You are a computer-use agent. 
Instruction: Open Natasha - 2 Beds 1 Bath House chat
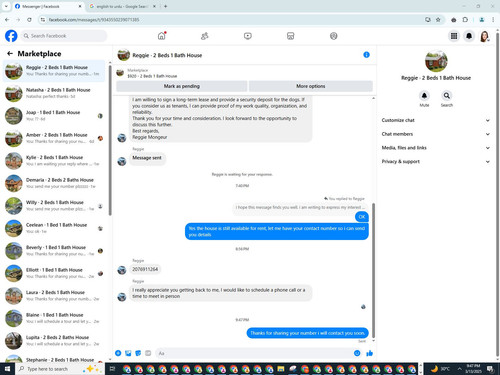tap(54, 93)
